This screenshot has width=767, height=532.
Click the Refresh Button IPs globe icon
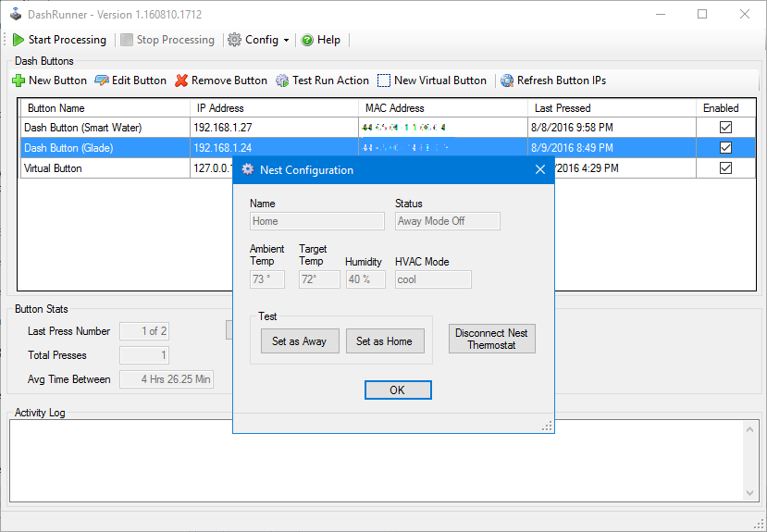pyautogui.click(x=507, y=80)
